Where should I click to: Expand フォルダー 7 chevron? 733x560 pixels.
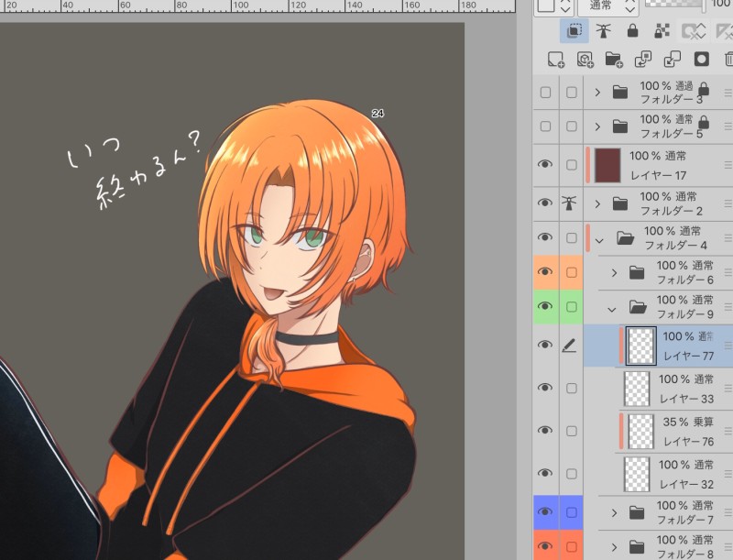point(614,512)
